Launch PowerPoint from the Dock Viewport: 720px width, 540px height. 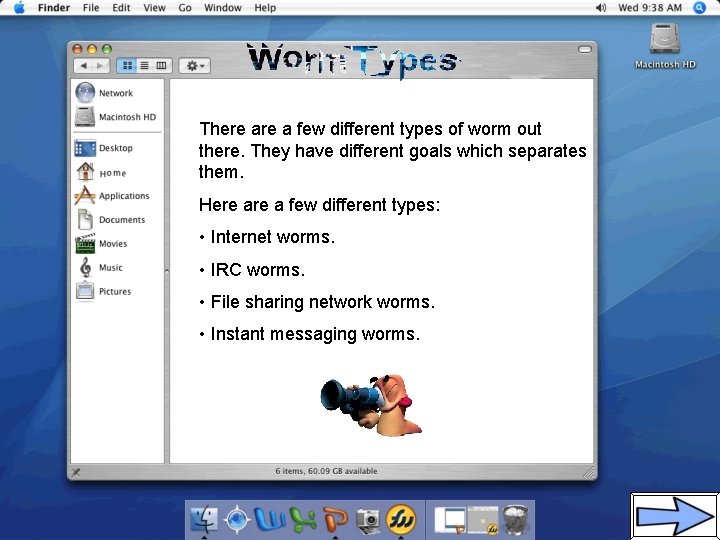(336, 519)
